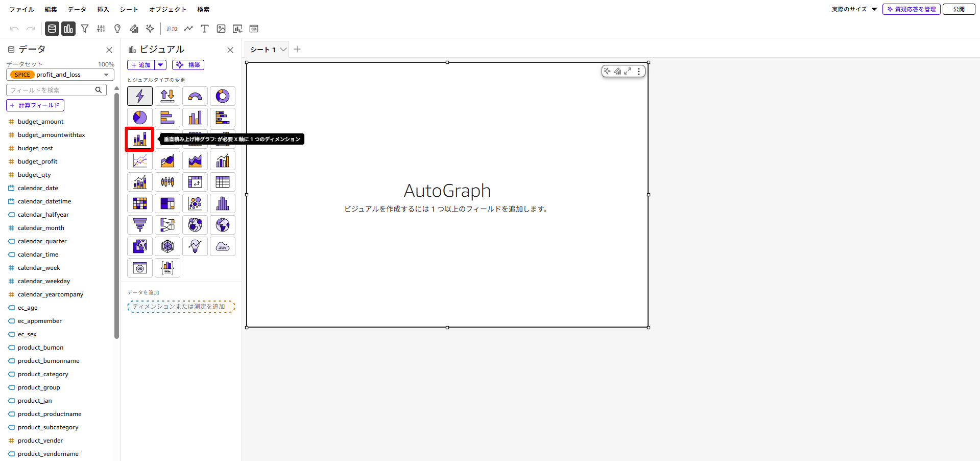Click the 公開 publish button
This screenshot has height=461, width=980.
(x=959, y=9)
